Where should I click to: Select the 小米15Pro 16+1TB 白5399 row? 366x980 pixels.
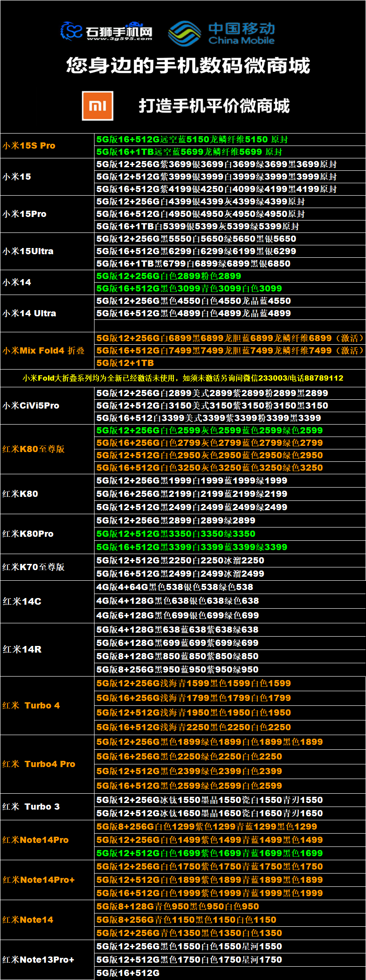click(x=230, y=226)
